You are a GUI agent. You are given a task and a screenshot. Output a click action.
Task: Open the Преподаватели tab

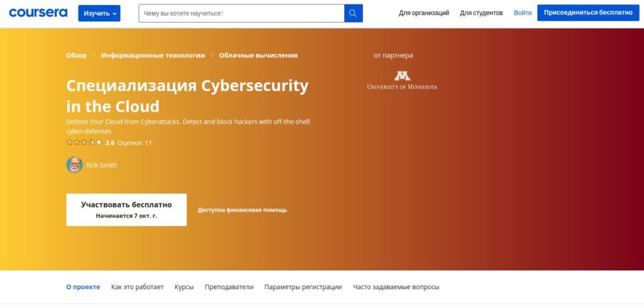pyautogui.click(x=229, y=287)
